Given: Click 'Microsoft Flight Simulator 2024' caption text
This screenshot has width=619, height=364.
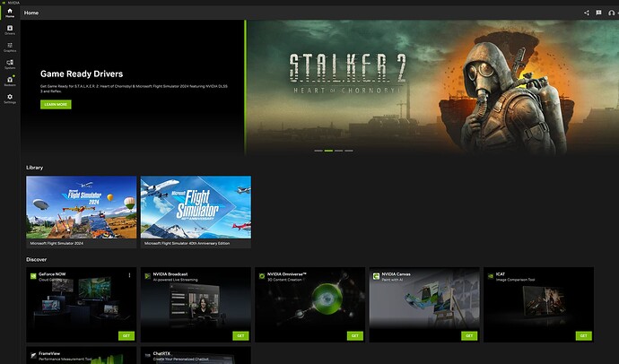Looking at the screenshot, I should pos(57,243).
